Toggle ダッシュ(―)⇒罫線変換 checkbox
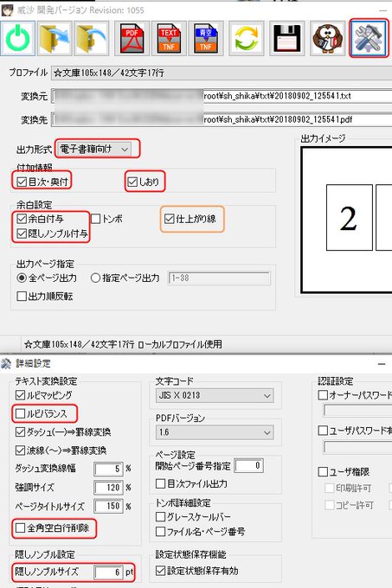 20,432
